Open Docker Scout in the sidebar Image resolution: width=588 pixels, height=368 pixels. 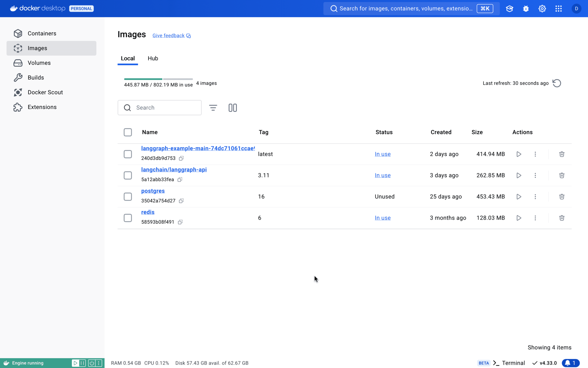point(45,92)
